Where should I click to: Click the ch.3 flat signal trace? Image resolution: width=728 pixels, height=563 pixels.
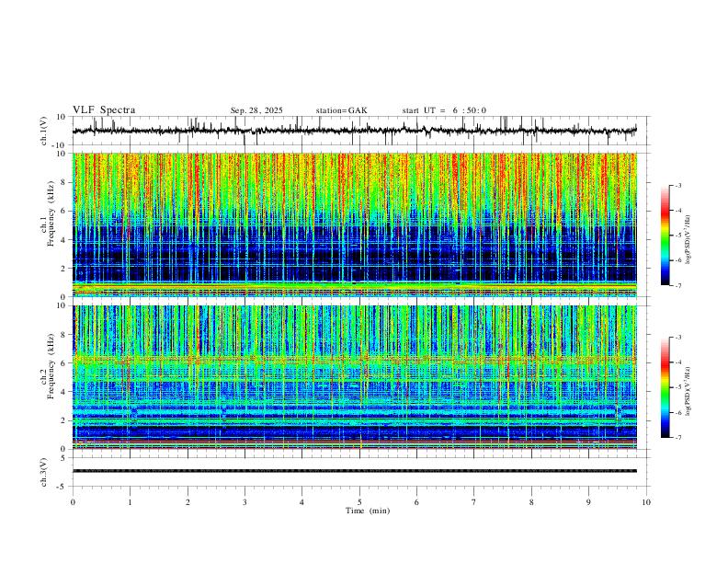(355, 471)
